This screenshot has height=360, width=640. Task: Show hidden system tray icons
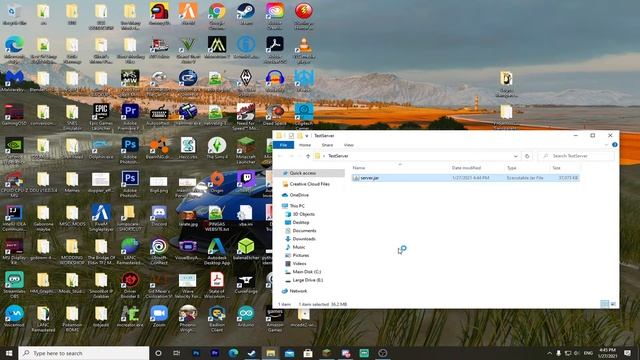click(549, 353)
